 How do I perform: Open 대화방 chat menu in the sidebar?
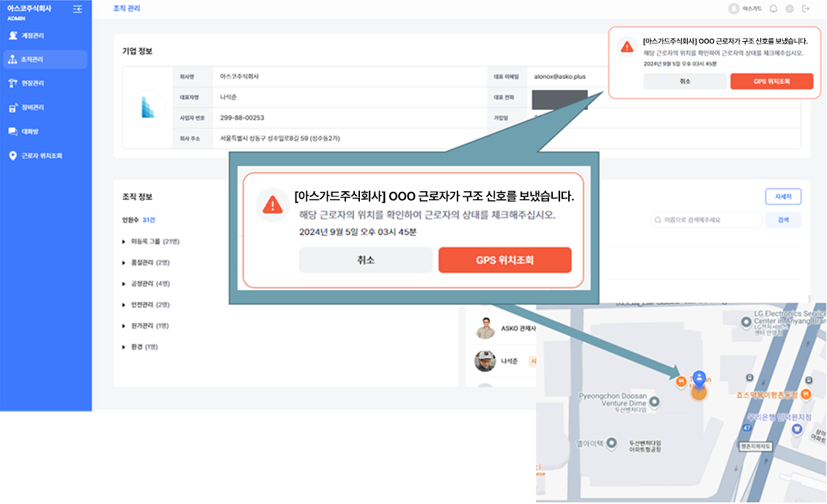pos(29,132)
